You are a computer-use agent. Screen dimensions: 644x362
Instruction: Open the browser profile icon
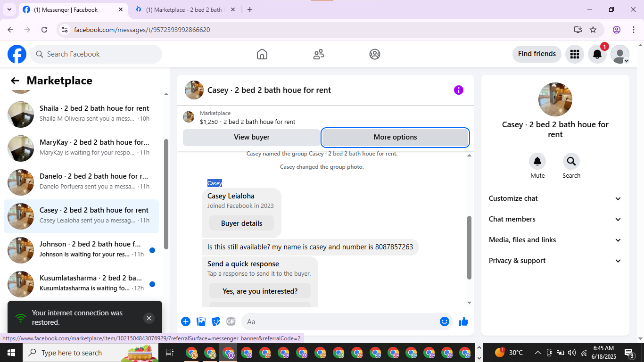(617, 30)
